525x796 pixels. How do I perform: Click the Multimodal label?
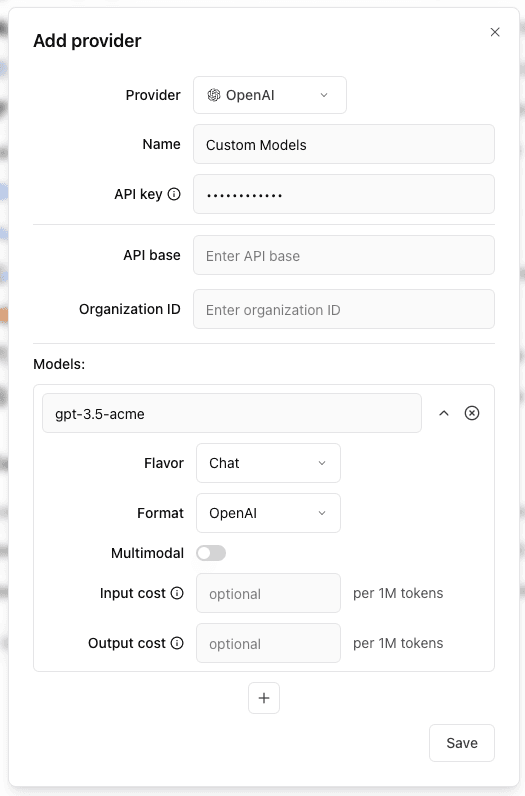(147, 553)
